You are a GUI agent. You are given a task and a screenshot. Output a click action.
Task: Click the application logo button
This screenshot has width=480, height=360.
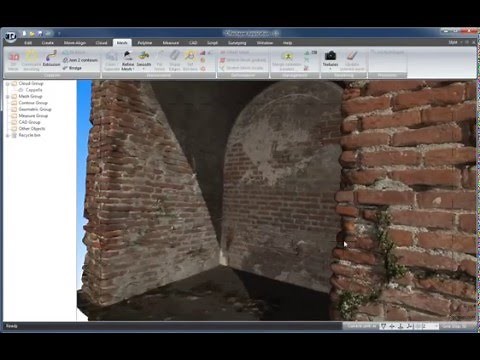[x=11, y=36]
